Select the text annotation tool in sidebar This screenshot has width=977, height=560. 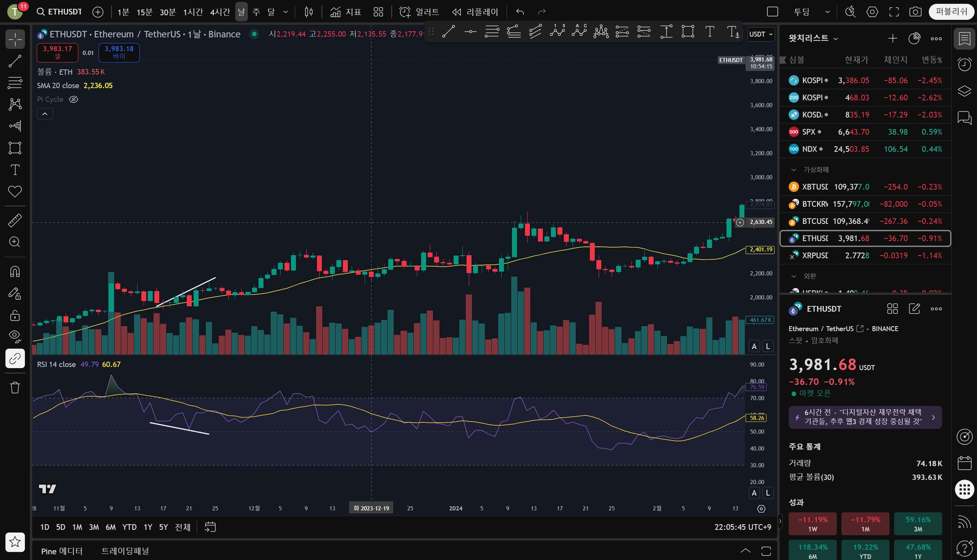[15, 170]
